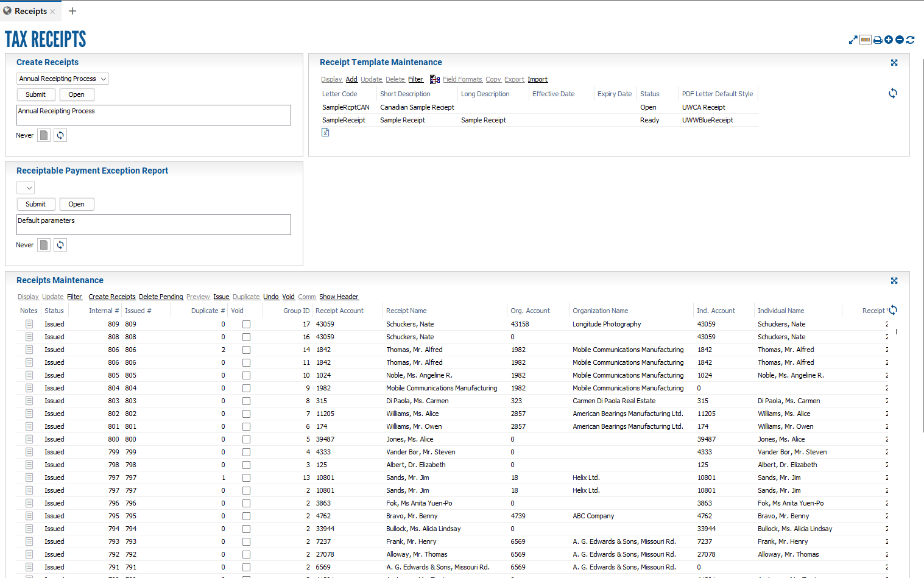Viewport: 924px width, 578px height.
Task: Click Open under Exception Report
Action: [77, 204]
